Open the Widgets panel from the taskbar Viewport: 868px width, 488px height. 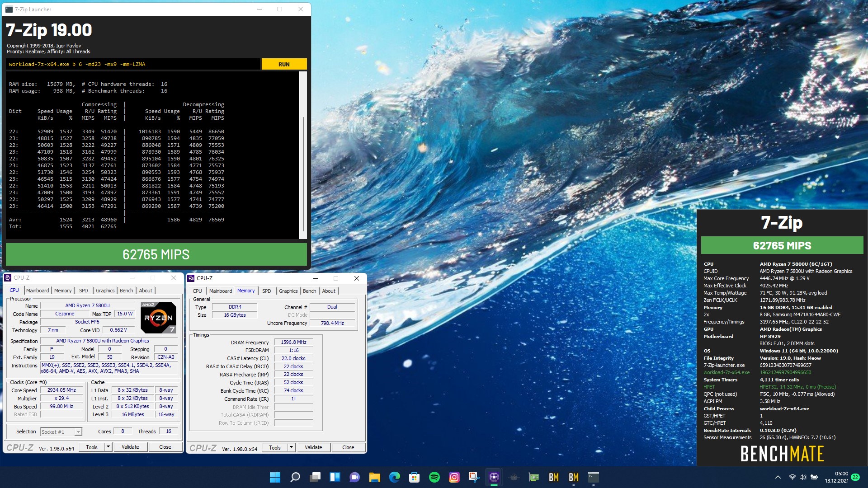click(335, 477)
